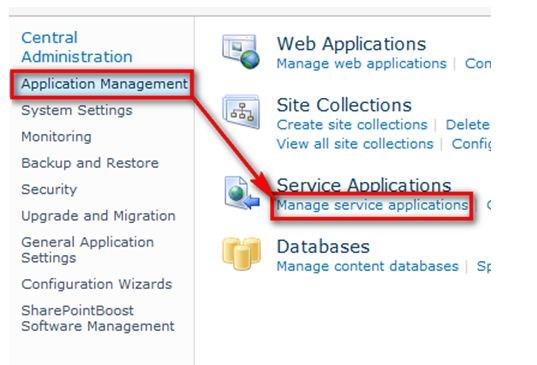537x365 pixels.
Task: Open the Site Collections heading
Action: pyautogui.click(x=344, y=105)
